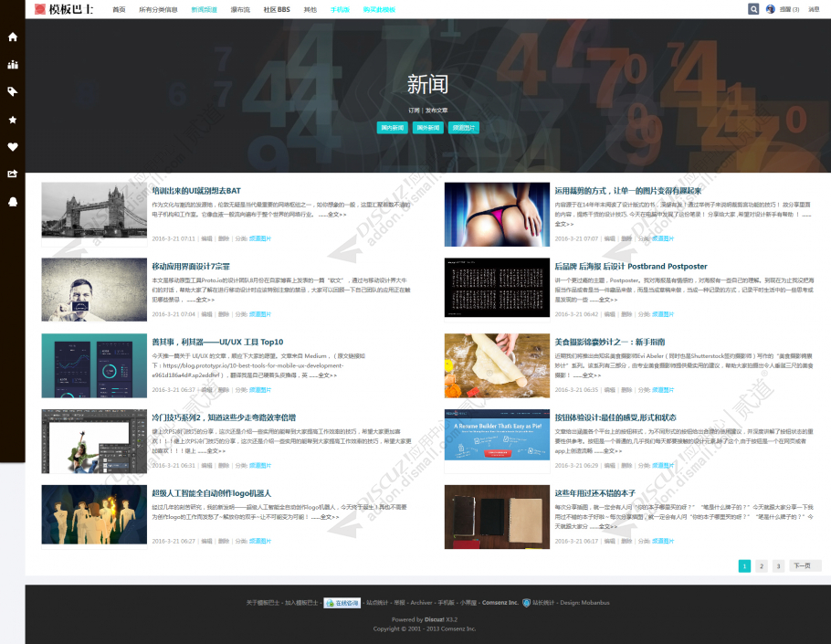
Task: Edit the article dated 2016-3-21 07:11
Action: (x=206, y=238)
